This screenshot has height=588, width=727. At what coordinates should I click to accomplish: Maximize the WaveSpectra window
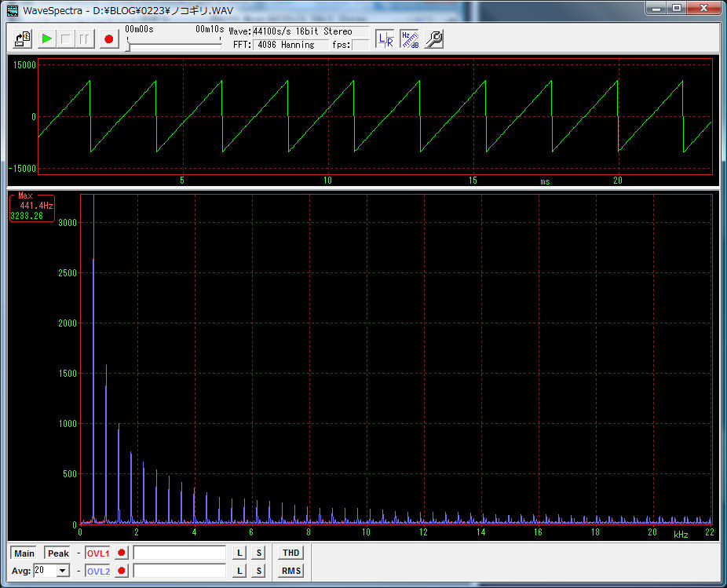[x=677, y=8]
